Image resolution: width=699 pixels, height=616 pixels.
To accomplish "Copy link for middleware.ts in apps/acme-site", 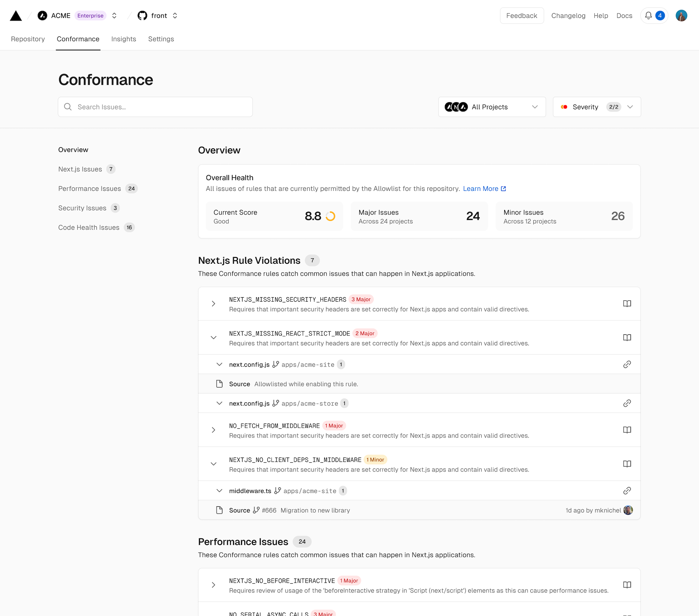I will click(x=627, y=491).
